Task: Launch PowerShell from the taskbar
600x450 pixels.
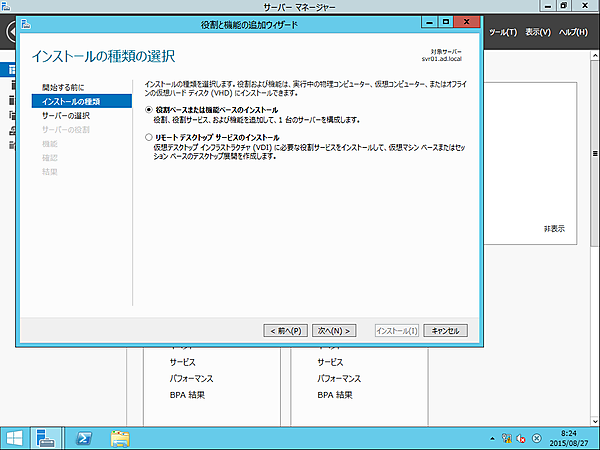Action: point(86,438)
